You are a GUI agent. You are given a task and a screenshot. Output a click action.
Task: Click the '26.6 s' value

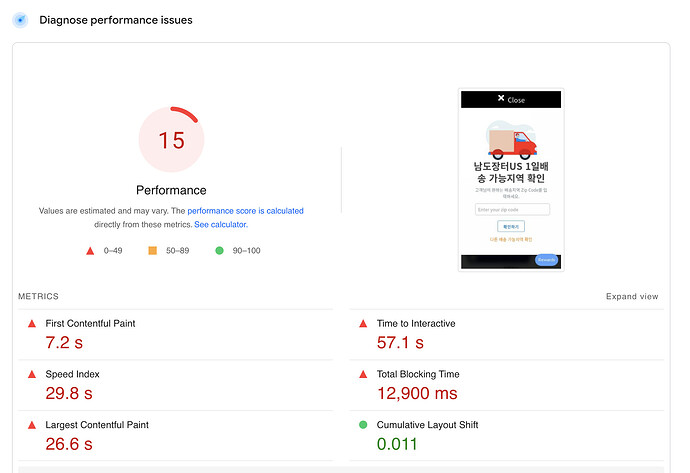[69, 444]
